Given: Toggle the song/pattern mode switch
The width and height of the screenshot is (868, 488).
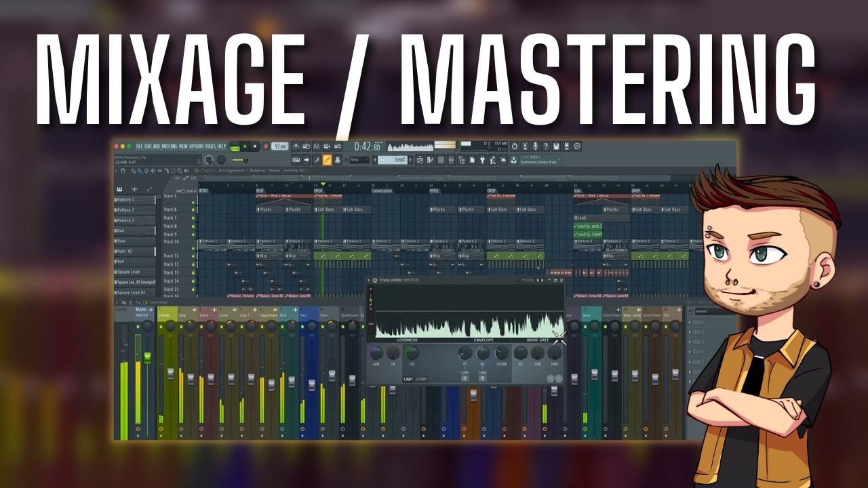Looking at the screenshot, I should point(235,148).
